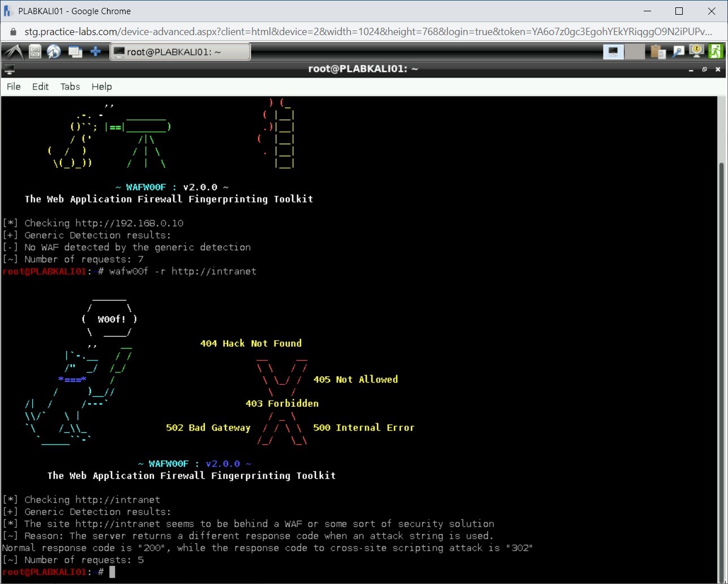Click the Chrome address bar URL
This screenshot has height=584, width=728.
pyautogui.click(x=368, y=32)
